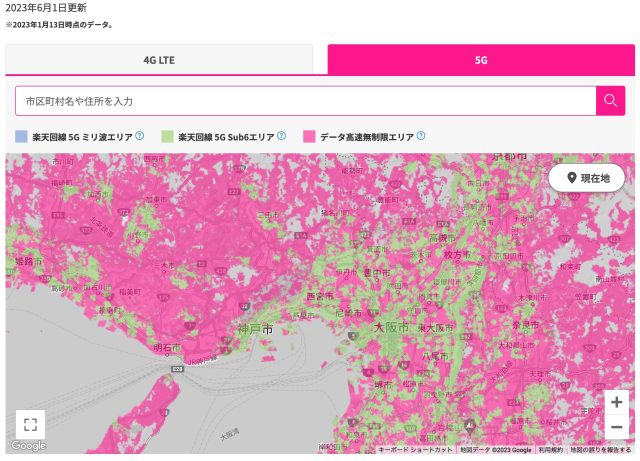Viewport: 640px width, 461px height.
Task: Click the blue 5G ミリ波 legend swatch
Action: [x=21, y=136]
